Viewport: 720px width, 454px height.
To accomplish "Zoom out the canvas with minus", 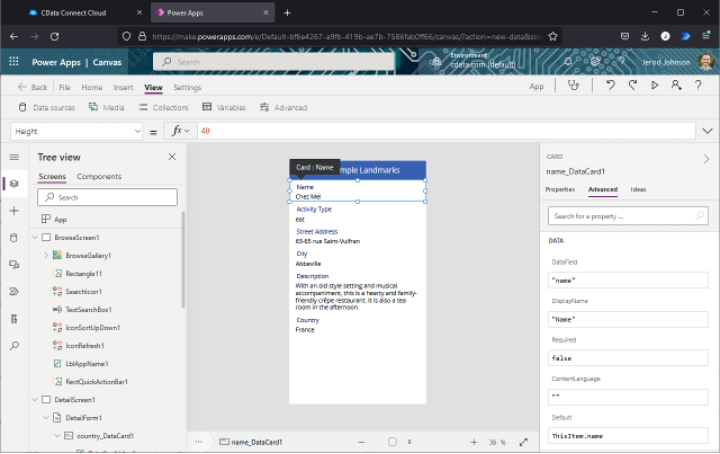I will 361,442.
